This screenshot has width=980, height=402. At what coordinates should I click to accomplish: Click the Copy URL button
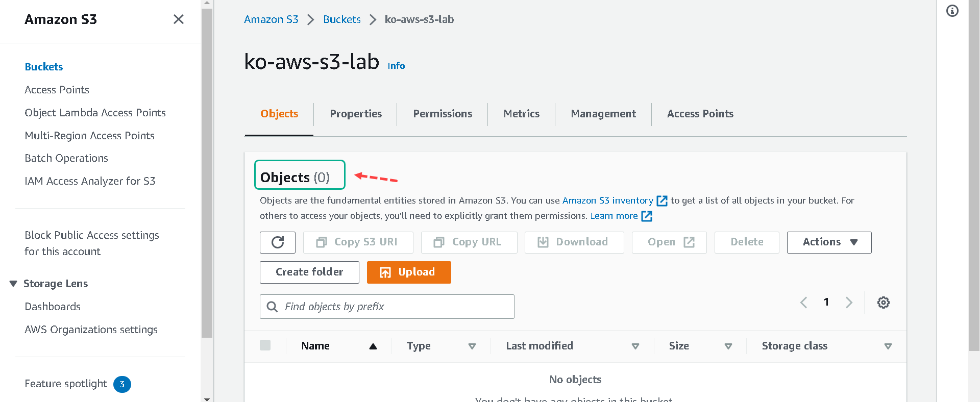click(x=469, y=242)
